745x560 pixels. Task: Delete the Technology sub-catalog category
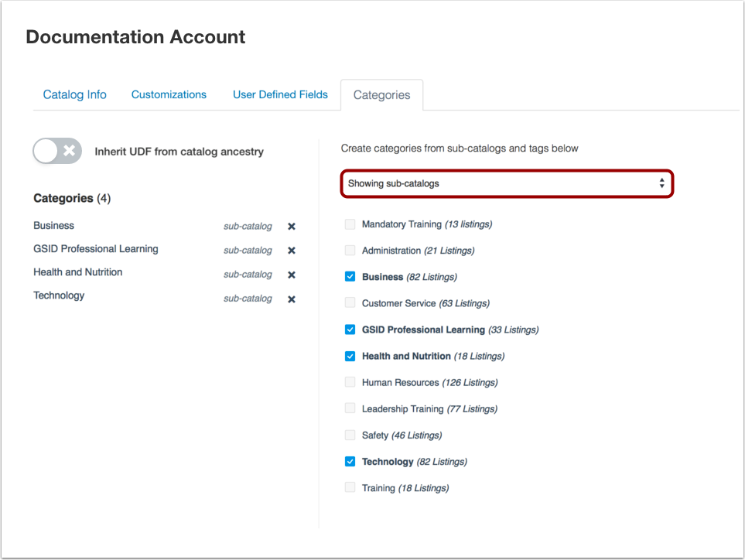pyautogui.click(x=291, y=299)
